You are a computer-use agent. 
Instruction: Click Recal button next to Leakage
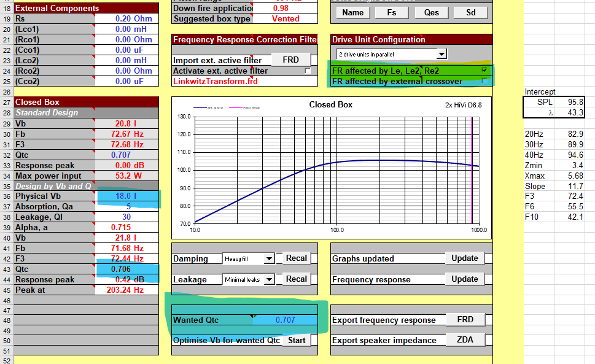point(297,279)
